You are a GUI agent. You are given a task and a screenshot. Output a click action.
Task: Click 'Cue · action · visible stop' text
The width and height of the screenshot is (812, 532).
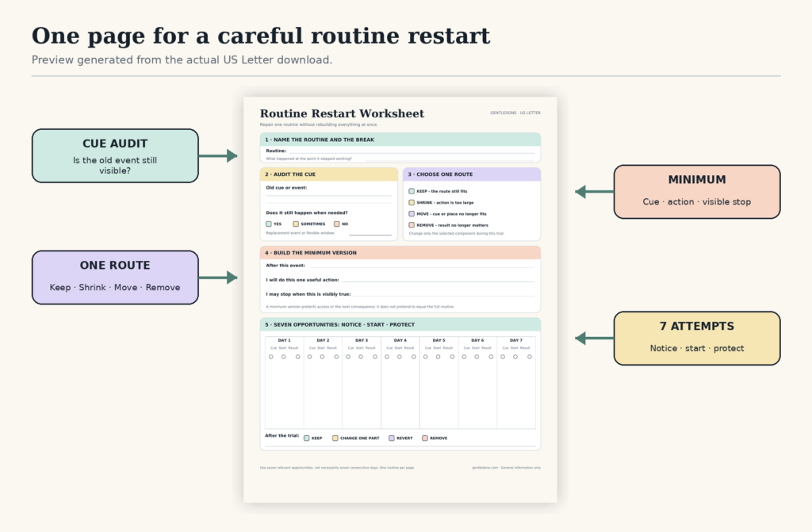(697, 201)
